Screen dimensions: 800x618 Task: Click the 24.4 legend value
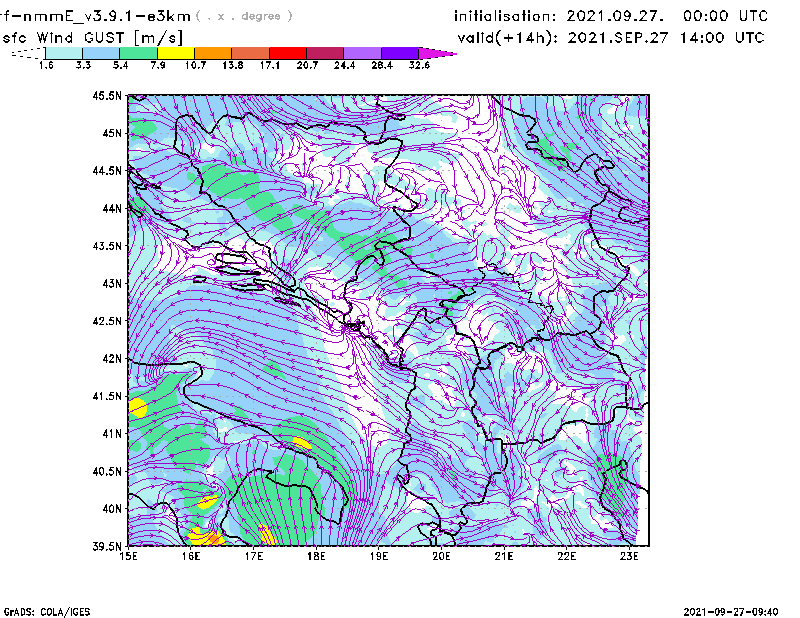click(344, 65)
